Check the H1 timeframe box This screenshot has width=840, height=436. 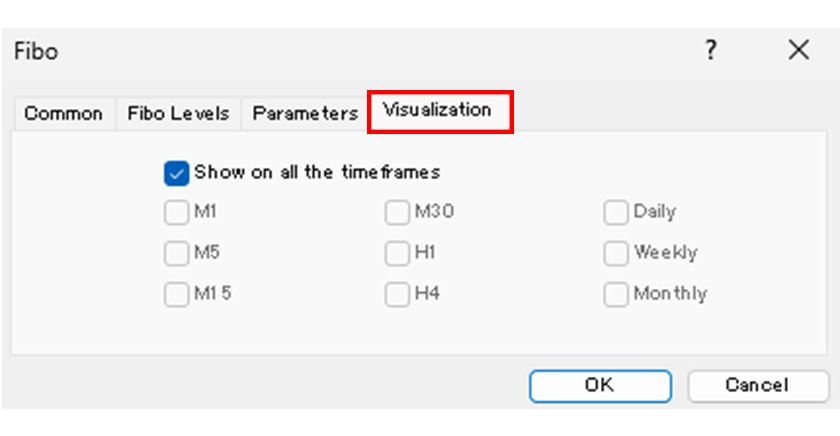tap(398, 254)
